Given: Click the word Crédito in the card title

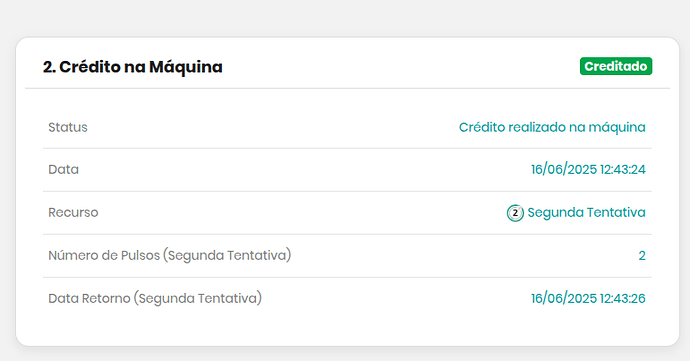Looking at the screenshot, I should click(90, 67).
